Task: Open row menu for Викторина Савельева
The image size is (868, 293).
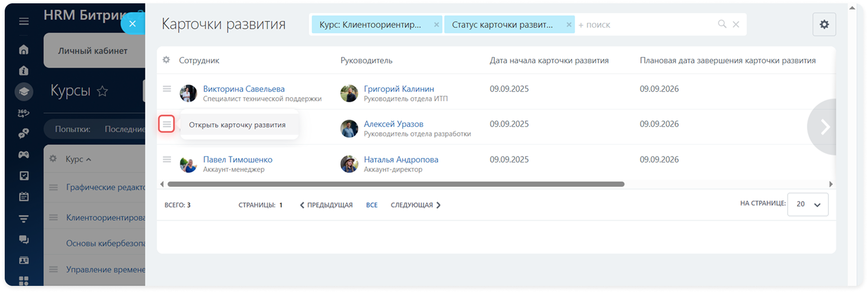Action: tap(166, 89)
